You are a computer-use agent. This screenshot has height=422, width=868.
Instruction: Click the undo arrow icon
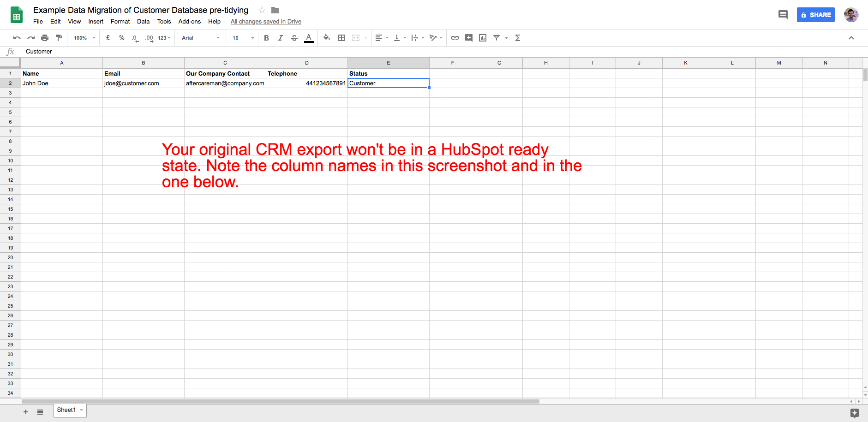point(17,38)
